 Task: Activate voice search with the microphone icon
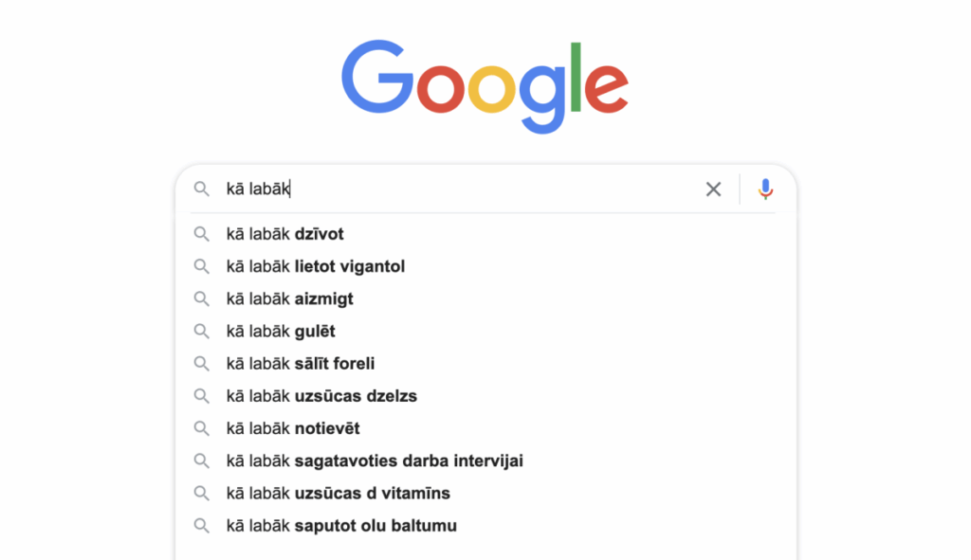(x=765, y=189)
